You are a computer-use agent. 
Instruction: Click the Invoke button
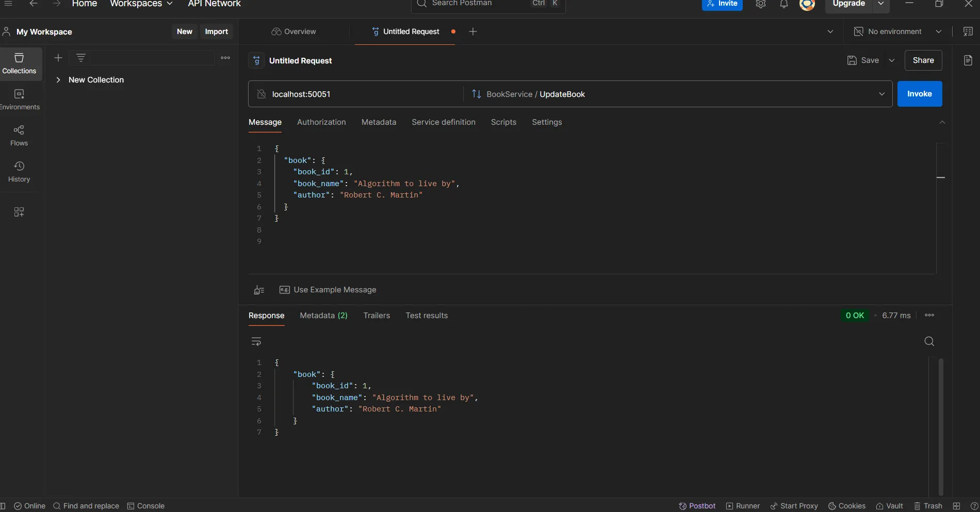(x=920, y=94)
